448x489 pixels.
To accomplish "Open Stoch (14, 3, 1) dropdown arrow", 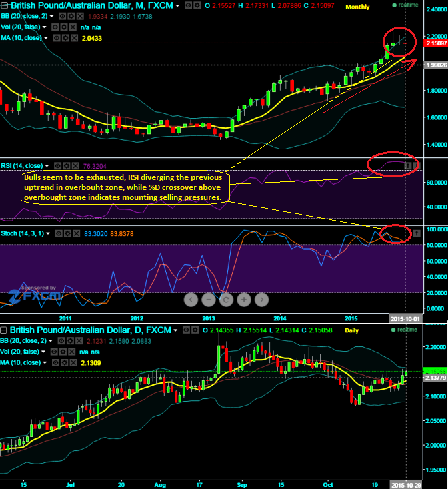I will tap(48, 233).
